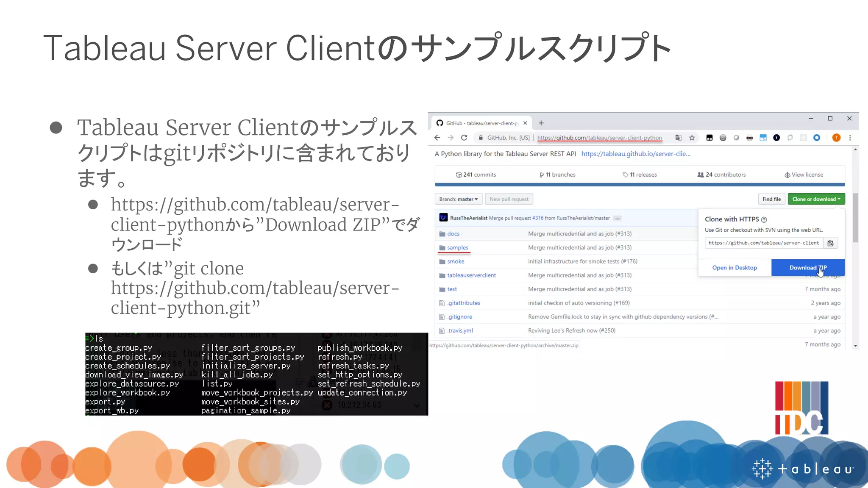This screenshot has height=488, width=868.
Task: Click the vertical scrollbar thumb
Action: (855, 218)
